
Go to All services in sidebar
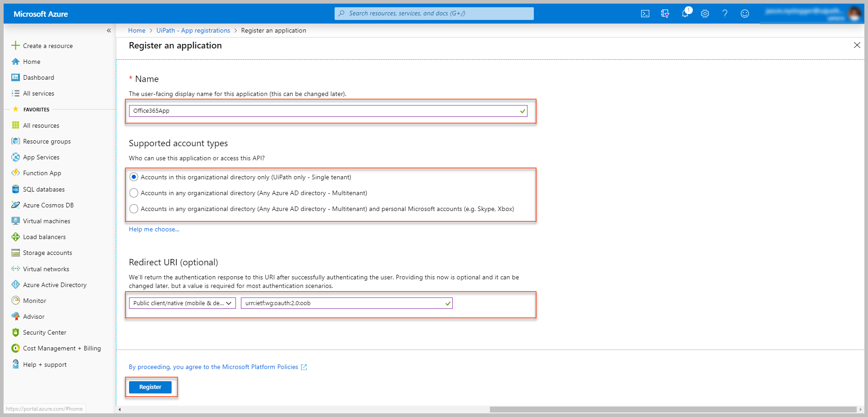pos(38,93)
